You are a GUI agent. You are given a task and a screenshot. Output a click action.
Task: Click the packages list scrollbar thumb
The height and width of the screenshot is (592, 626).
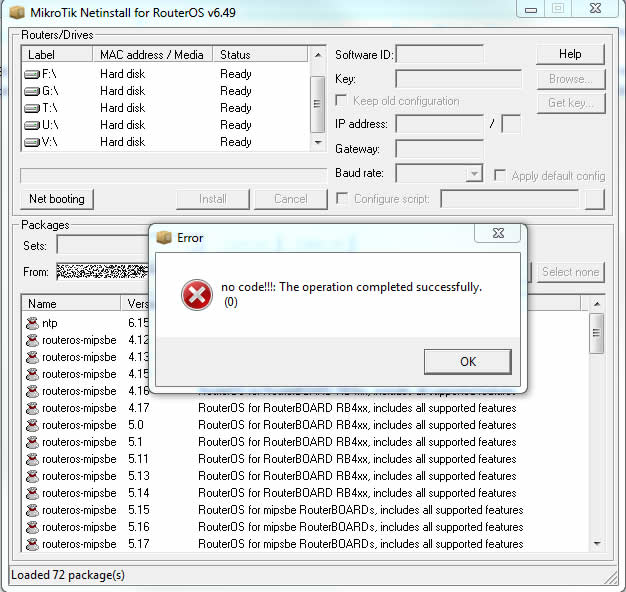pos(596,333)
